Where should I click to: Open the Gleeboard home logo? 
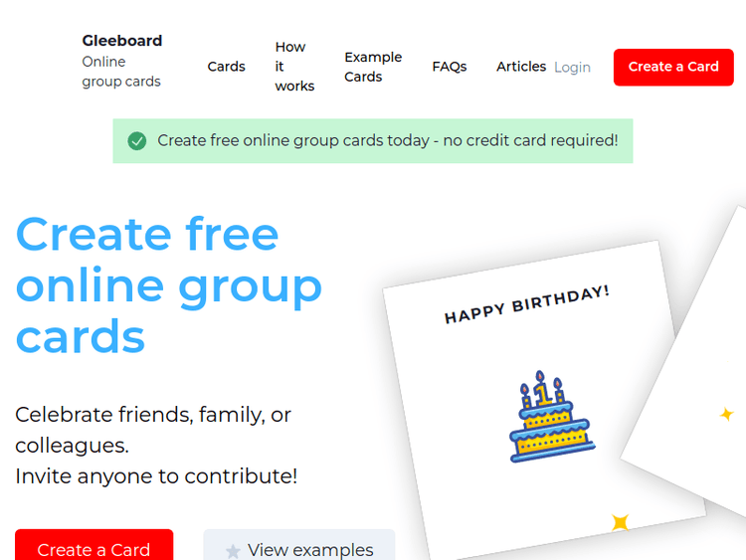122,41
